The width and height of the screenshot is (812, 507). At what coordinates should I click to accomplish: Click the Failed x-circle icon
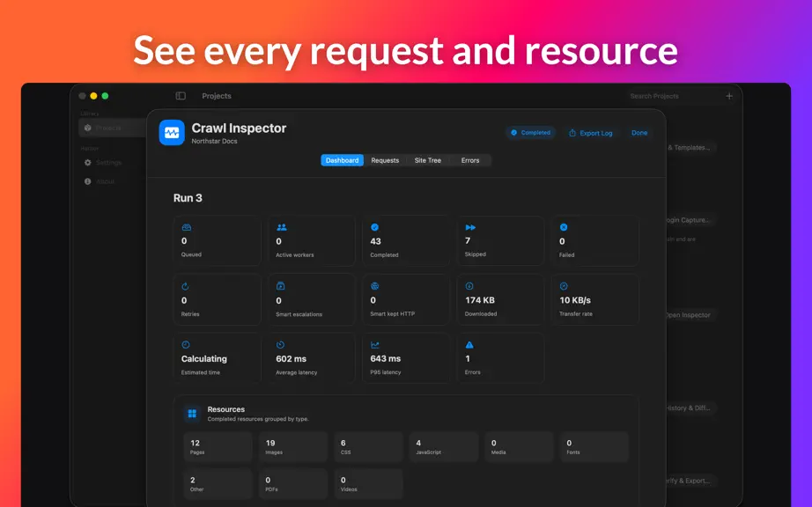pyautogui.click(x=564, y=227)
